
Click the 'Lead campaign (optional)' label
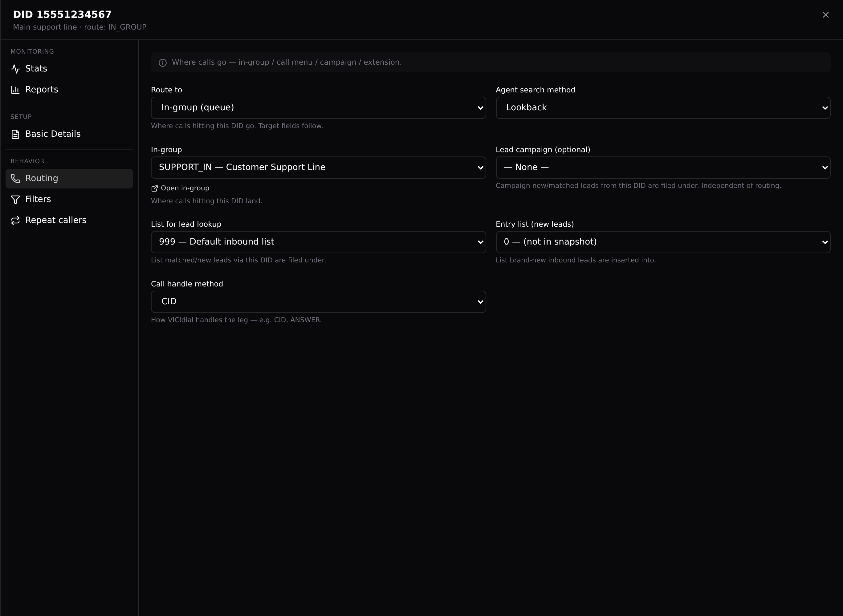pyautogui.click(x=543, y=149)
